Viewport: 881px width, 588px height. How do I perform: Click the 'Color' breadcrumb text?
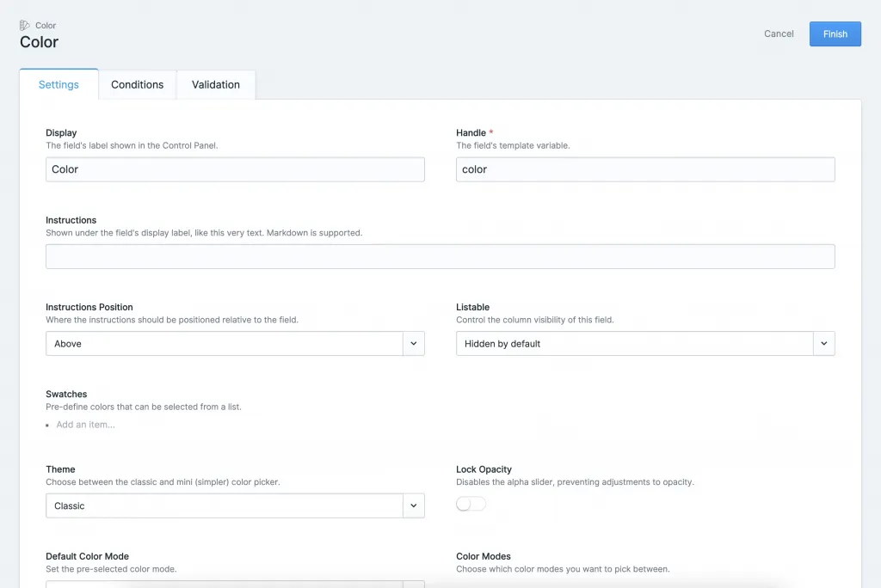[x=46, y=25]
